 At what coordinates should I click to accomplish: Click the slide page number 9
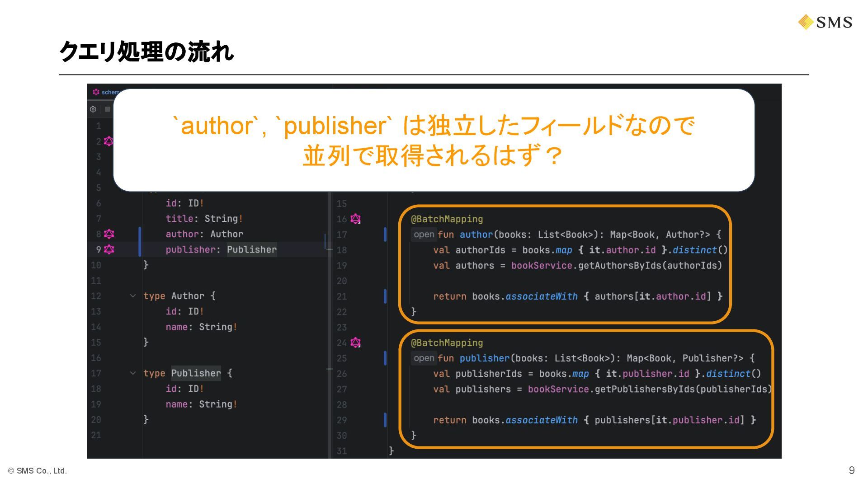852,470
